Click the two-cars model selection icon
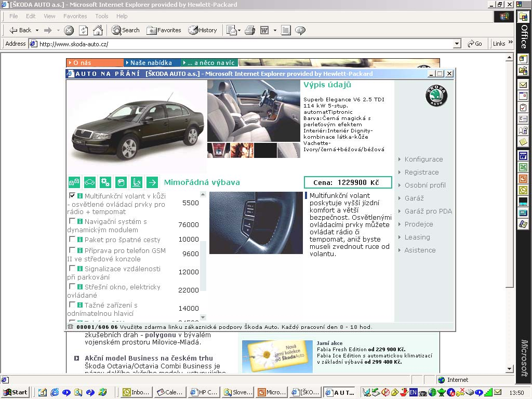 (74, 182)
